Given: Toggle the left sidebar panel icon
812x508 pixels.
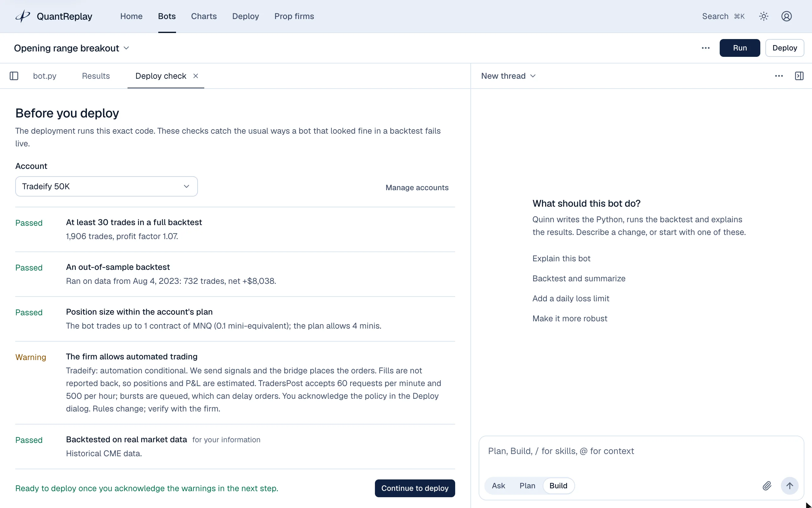Looking at the screenshot, I should [x=14, y=76].
